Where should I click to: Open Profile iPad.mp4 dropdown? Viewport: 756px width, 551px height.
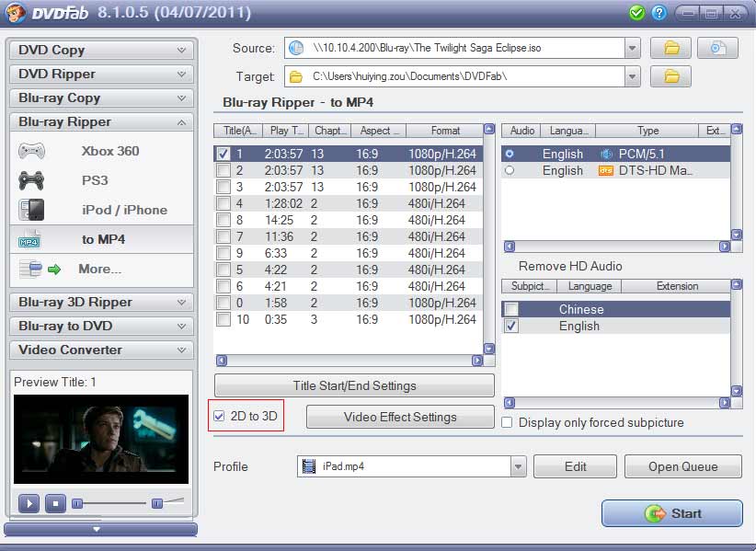click(x=519, y=466)
